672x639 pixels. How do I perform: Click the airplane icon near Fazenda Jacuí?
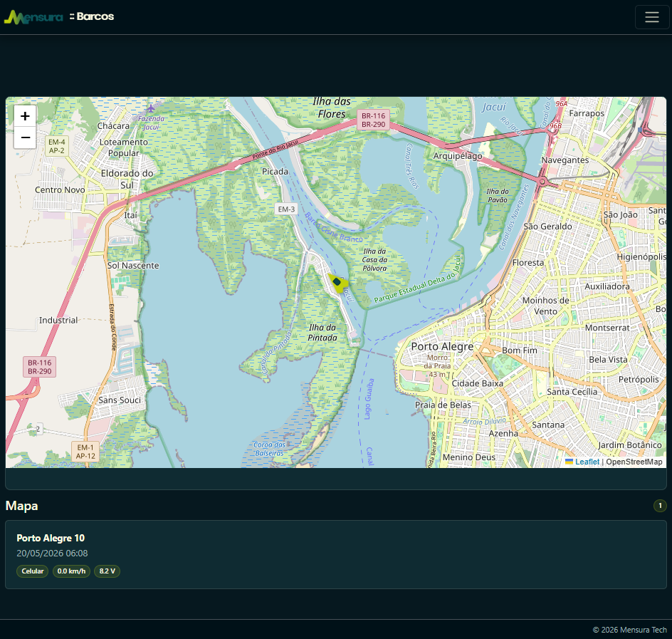click(150, 108)
